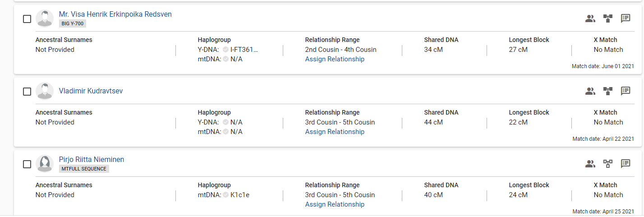This screenshot has height=217, width=644.
Task: Open Mr. Visa Henrik Erkinpoika Redsven profile
Action: 115,14
